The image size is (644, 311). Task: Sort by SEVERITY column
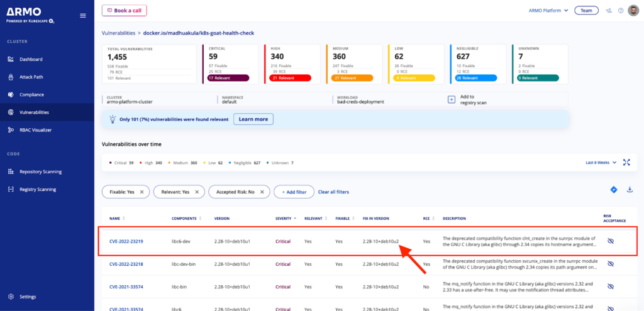click(x=286, y=219)
